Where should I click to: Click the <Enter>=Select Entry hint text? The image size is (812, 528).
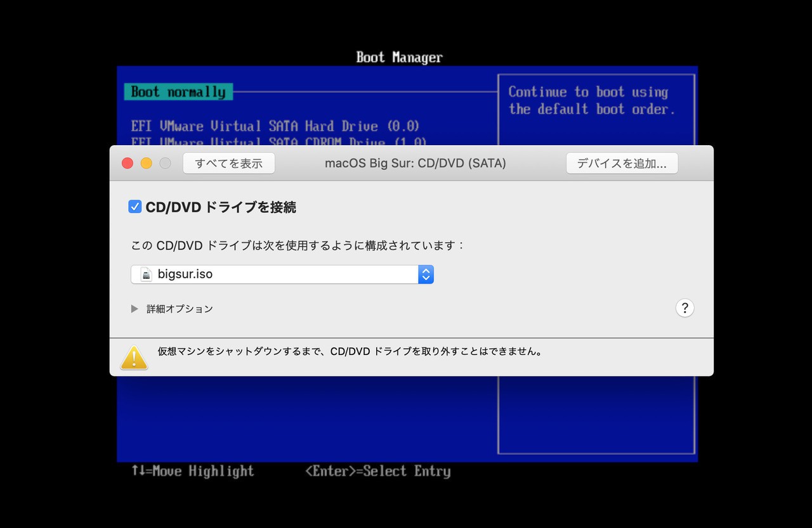(378, 471)
